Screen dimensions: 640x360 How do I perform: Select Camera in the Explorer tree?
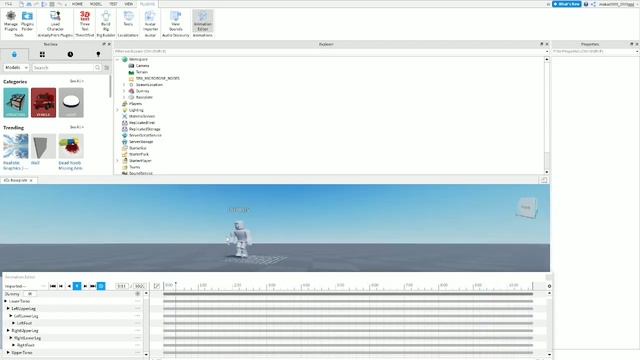point(142,66)
